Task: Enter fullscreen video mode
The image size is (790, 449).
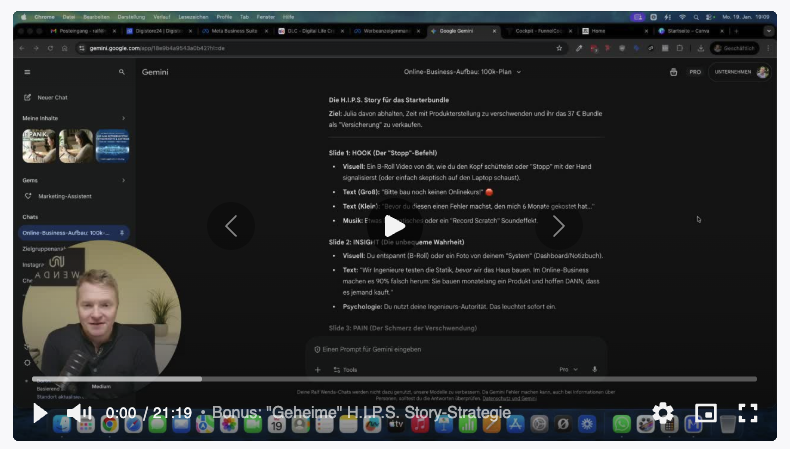Action: point(748,412)
